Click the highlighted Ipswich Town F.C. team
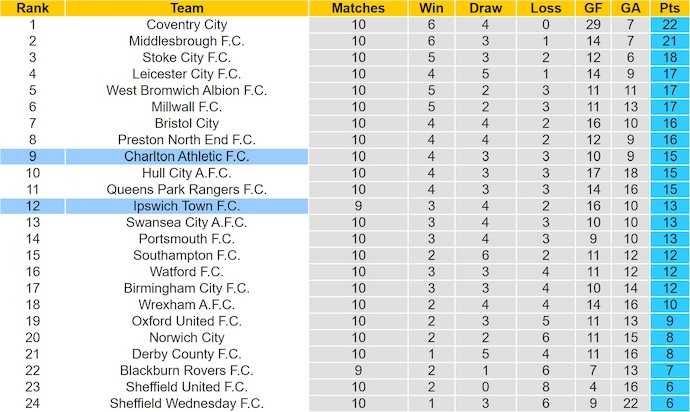This screenshot has width=690, height=412. click(186, 205)
